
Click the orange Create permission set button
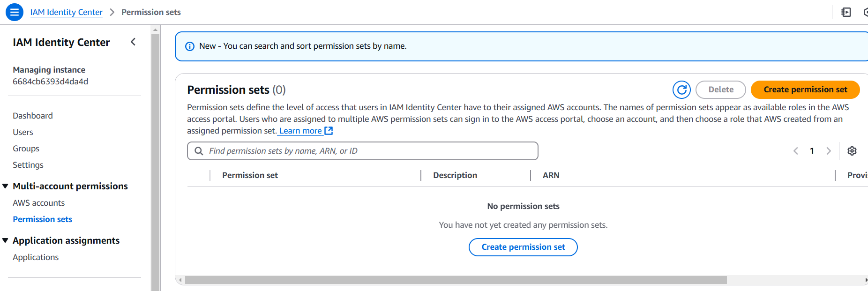coord(805,90)
